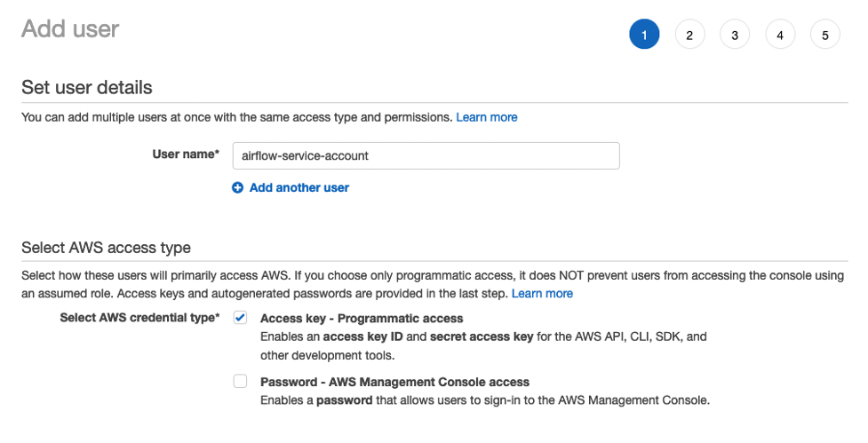Click the 'Select AWS credential type*' label
Image resolution: width=868 pixels, height=443 pixels.
[x=139, y=318]
